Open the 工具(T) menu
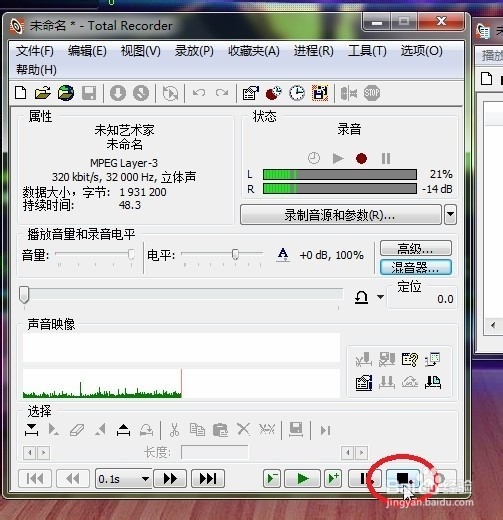This screenshot has width=503, height=520. pos(367,51)
